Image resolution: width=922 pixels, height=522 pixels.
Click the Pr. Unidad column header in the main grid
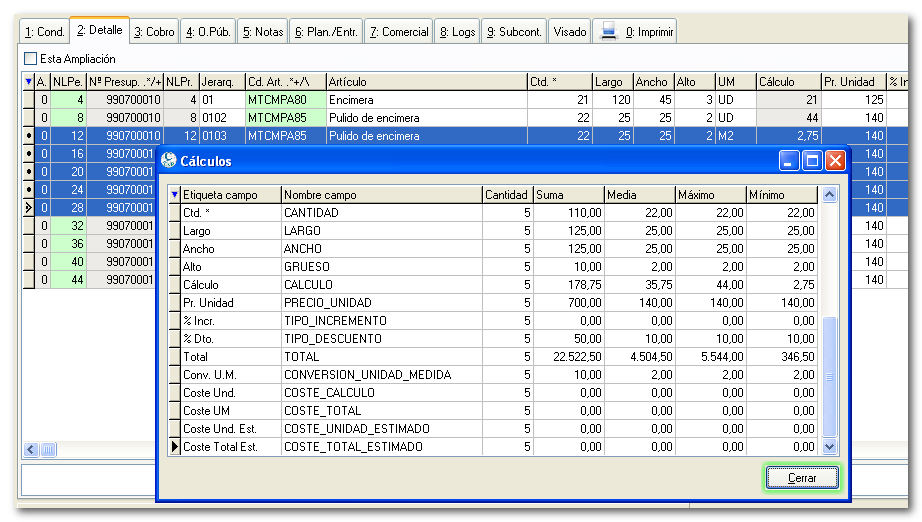point(853,82)
